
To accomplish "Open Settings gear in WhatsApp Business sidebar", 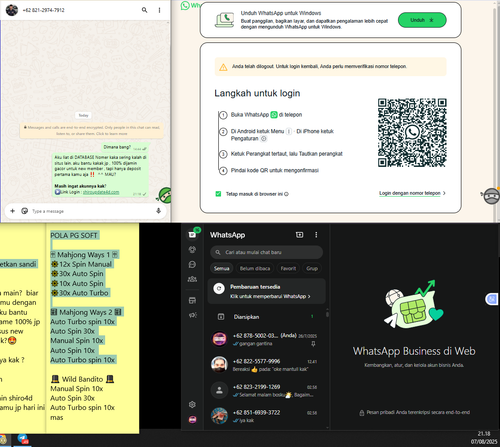I will click(x=192, y=405).
